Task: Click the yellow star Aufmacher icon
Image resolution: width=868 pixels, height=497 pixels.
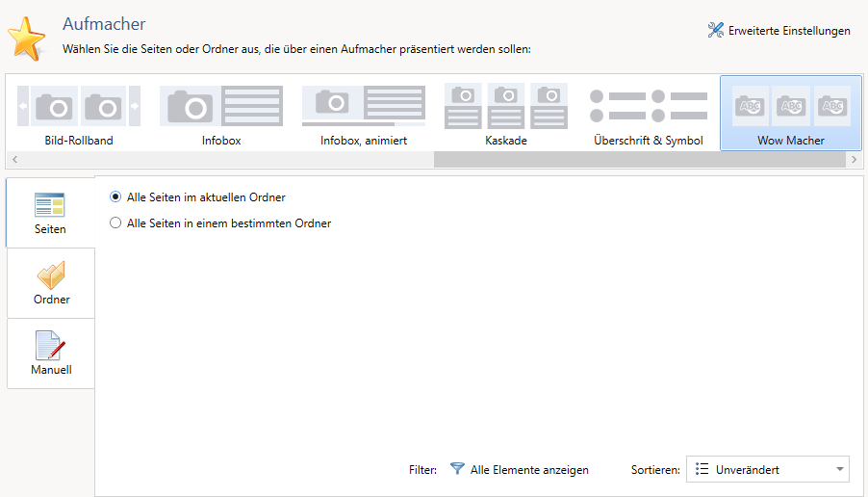Action: (26, 39)
